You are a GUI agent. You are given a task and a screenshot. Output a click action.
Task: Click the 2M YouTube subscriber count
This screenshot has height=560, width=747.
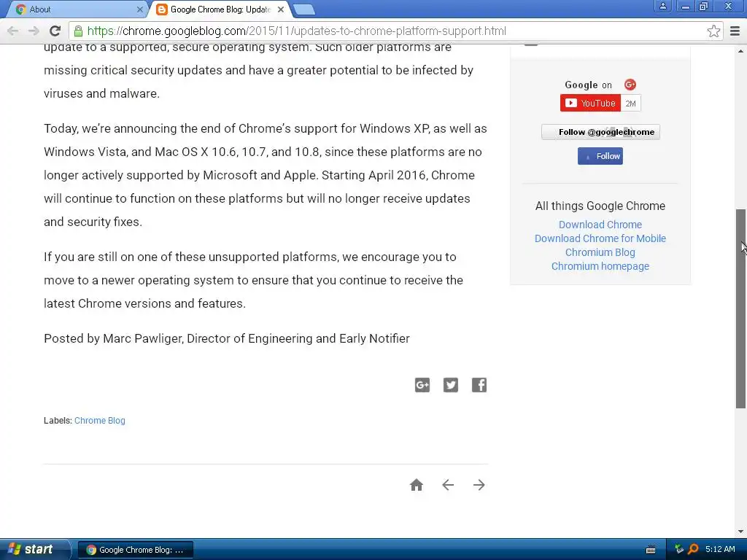coord(630,104)
